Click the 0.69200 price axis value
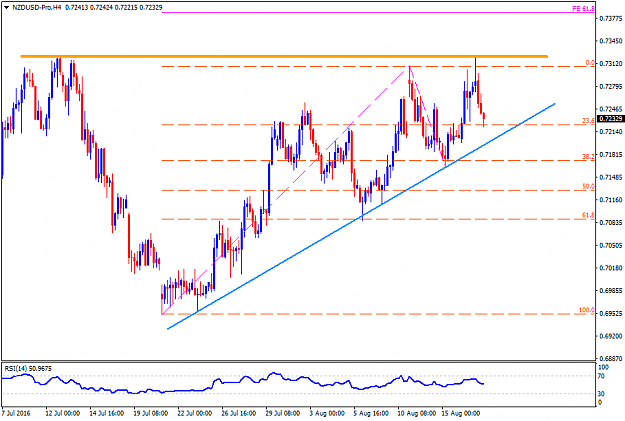625x421 pixels. pos(611,336)
